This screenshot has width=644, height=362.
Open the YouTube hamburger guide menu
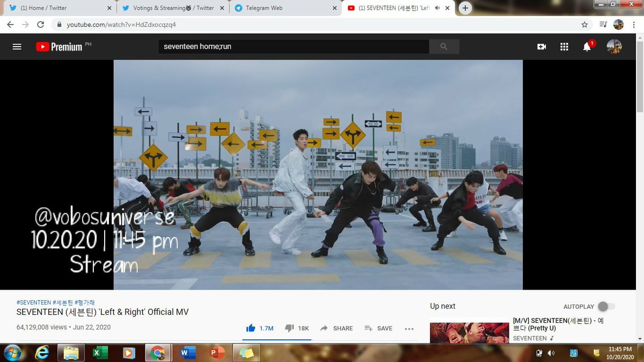[x=17, y=47]
